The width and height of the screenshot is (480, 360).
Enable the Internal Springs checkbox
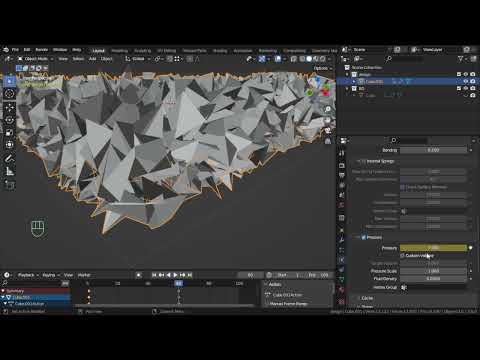click(363, 161)
